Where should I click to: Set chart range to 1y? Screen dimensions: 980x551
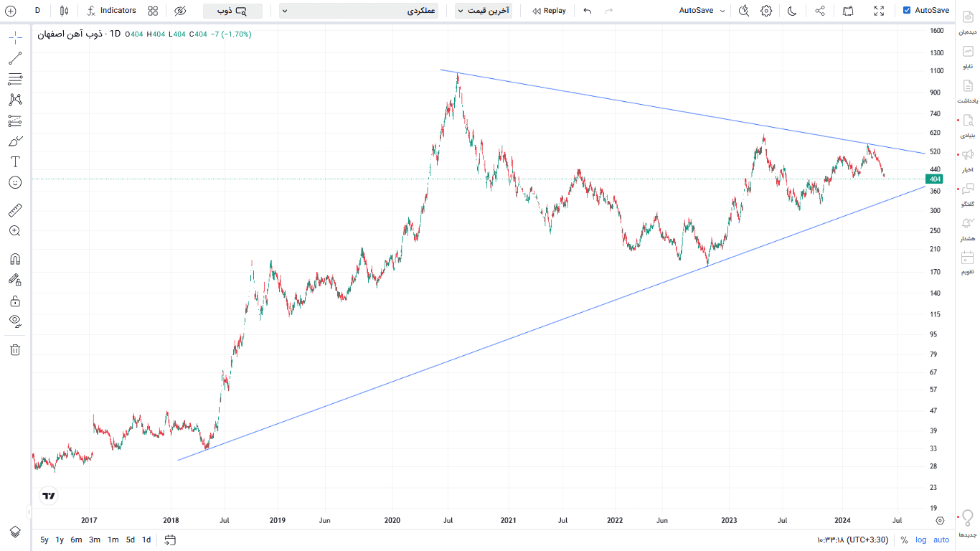point(60,540)
